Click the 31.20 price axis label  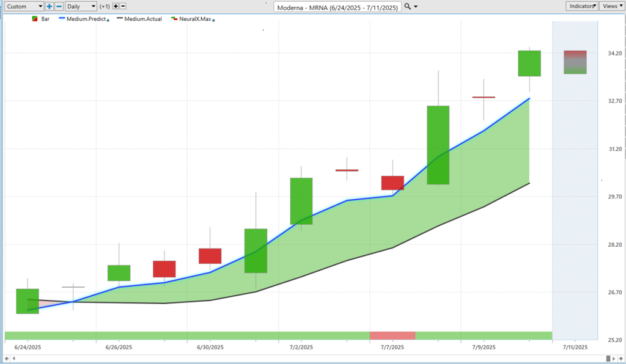(615, 148)
